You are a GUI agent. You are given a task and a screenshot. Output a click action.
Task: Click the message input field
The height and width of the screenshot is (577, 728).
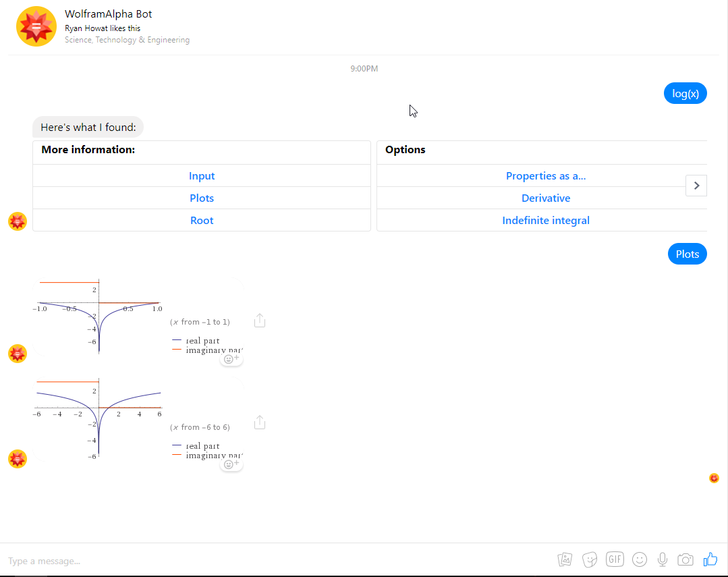pyautogui.click(x=279, y=561)
